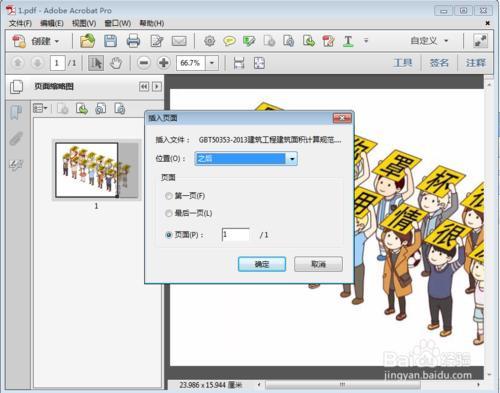This screenshot has height=393, width=500.
Task: Click the Extract pages toolbar icon
Action: point(289,41)
